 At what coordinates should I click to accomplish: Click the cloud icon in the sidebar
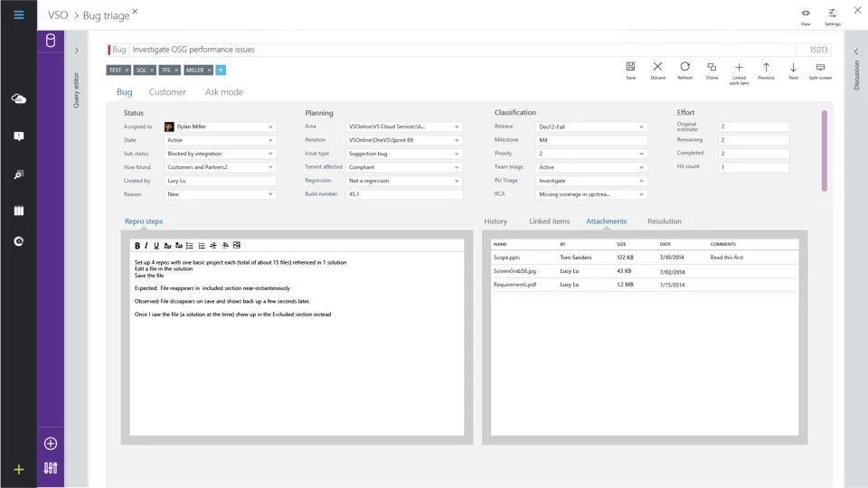pos(19,99)
